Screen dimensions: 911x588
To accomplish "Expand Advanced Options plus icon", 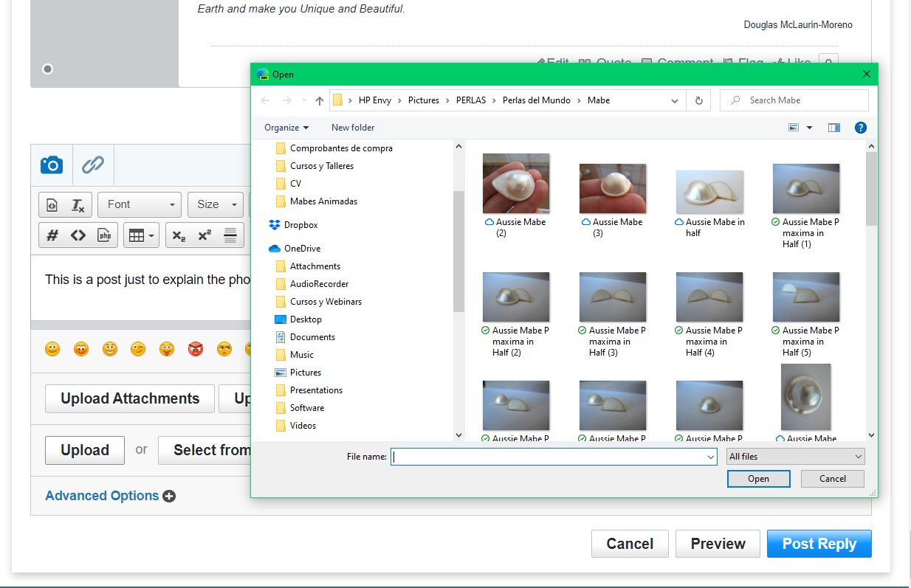I will point(169,496).
